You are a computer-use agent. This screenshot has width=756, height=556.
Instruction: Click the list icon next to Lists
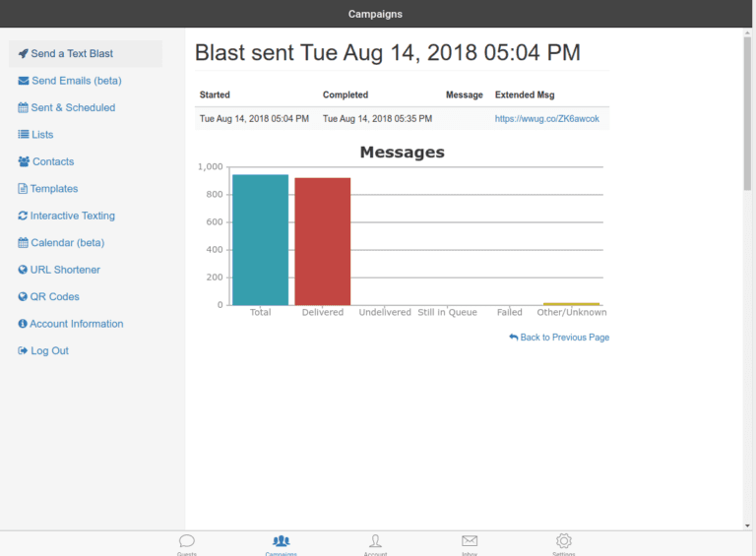[23, 135]
